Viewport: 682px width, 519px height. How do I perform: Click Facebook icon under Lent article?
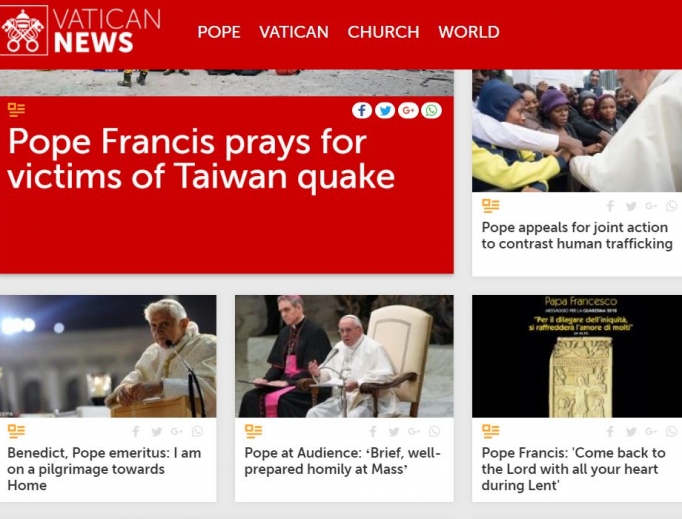tap(611, 432)
